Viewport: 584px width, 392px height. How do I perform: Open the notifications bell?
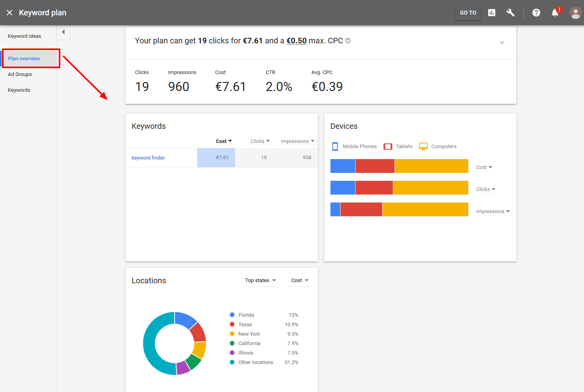coord(555,13)
